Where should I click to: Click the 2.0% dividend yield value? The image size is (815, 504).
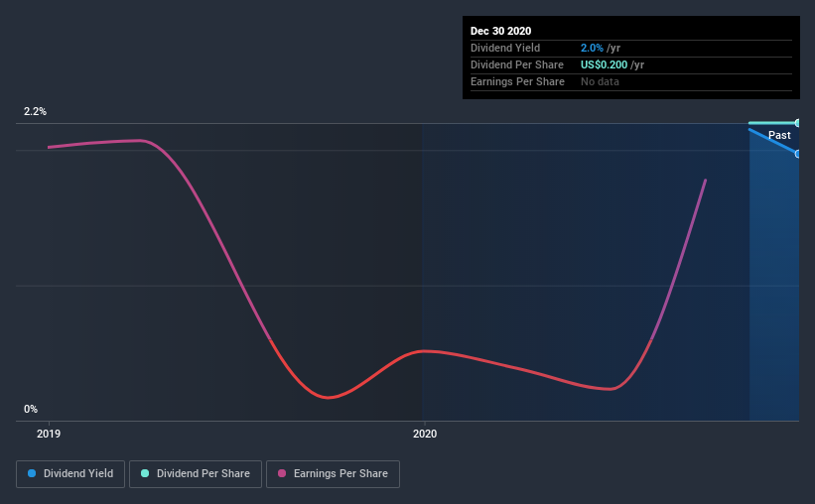592,48
